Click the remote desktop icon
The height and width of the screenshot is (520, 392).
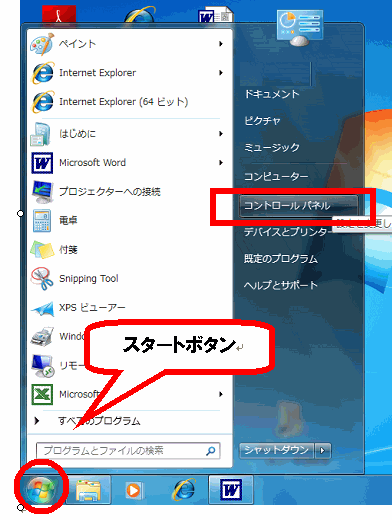click(43, 366)
